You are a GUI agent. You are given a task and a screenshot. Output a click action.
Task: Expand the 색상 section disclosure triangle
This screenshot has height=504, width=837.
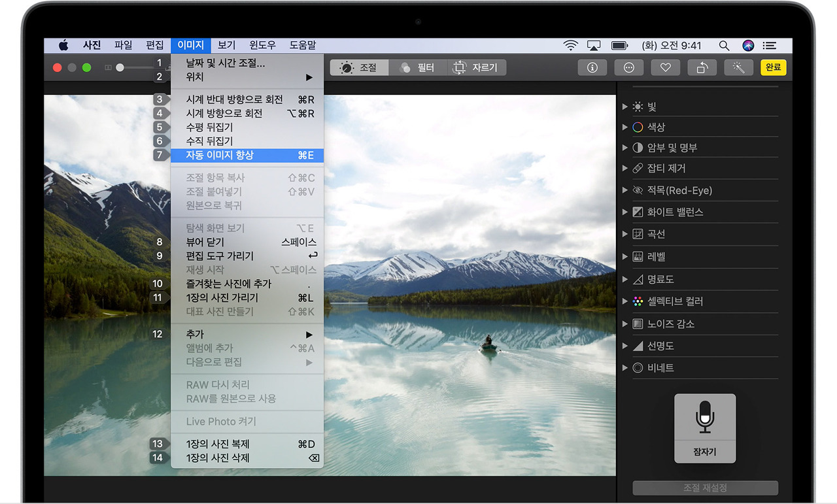(625, 127)
